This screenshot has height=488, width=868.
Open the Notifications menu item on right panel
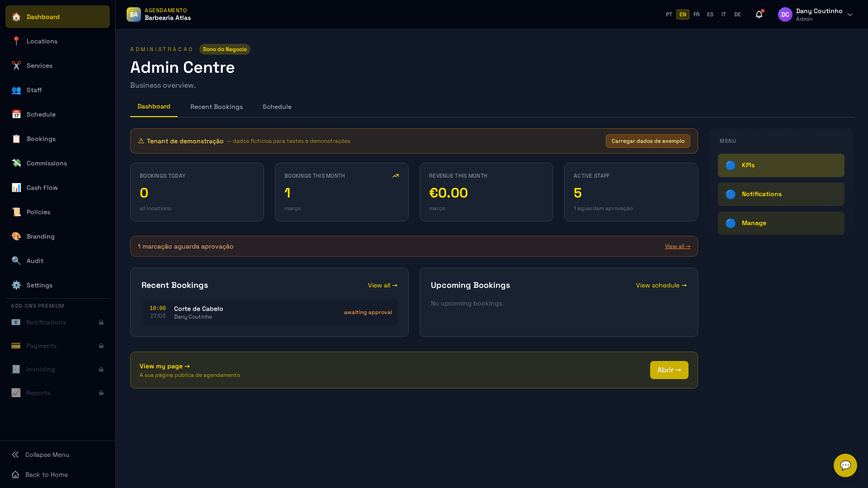(781, 194)
